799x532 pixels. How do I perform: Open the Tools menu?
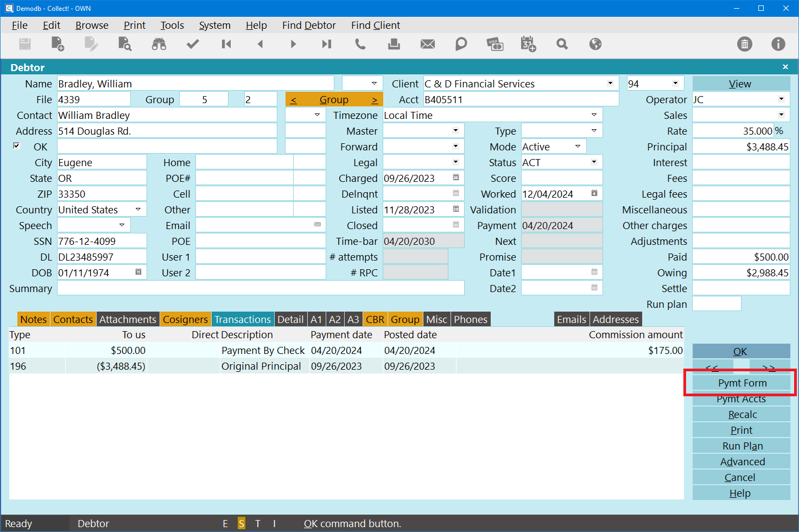coord(172,26)
